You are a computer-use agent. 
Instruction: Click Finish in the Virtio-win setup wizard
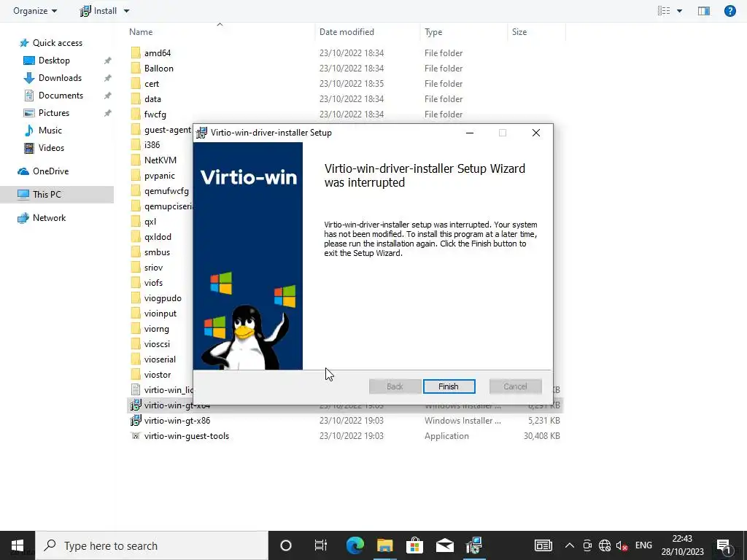coord(449,386)
